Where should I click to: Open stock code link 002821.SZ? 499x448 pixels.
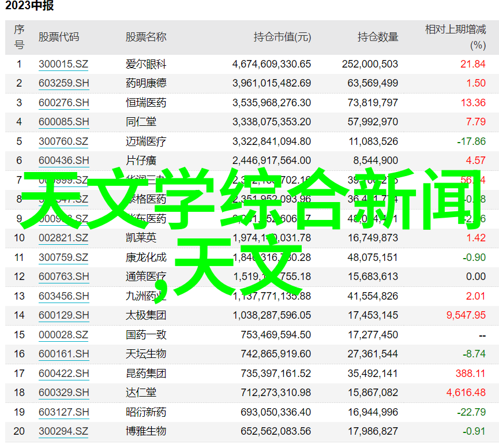pos(63,238)
